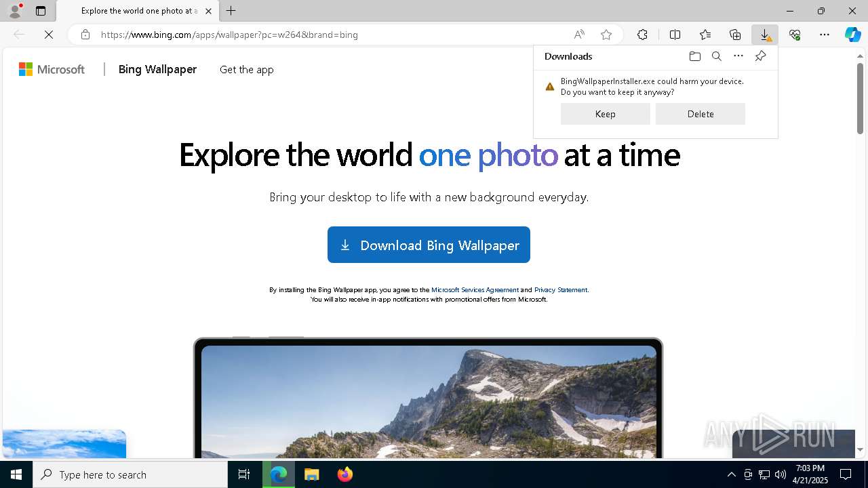Open Edge Settings and more menu

coord(825,35)
